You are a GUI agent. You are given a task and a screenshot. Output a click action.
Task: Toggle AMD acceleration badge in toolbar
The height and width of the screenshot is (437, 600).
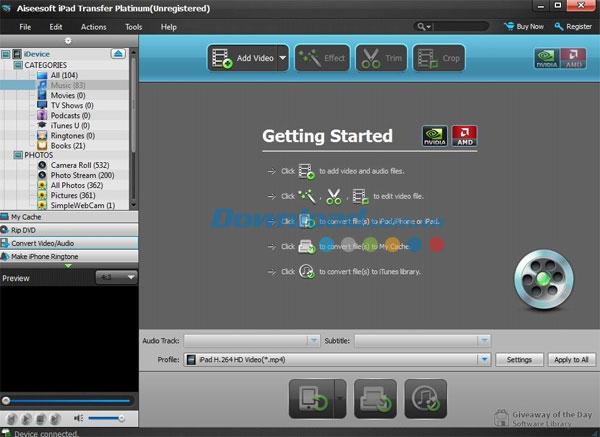point(573,58)
